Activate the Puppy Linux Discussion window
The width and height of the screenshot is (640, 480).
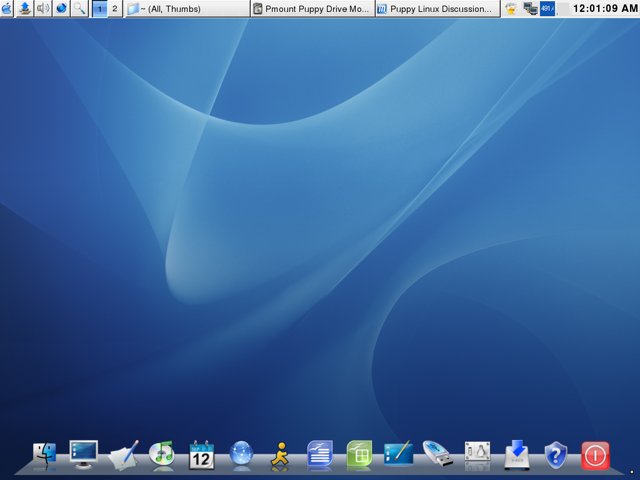[x=438, y=9]
